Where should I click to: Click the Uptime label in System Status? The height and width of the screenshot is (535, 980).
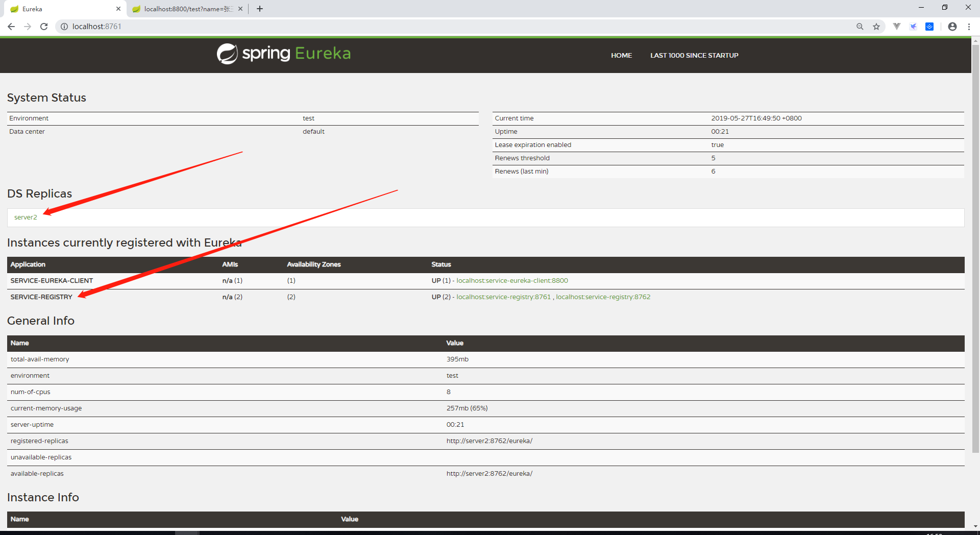(x=506, y=132)
